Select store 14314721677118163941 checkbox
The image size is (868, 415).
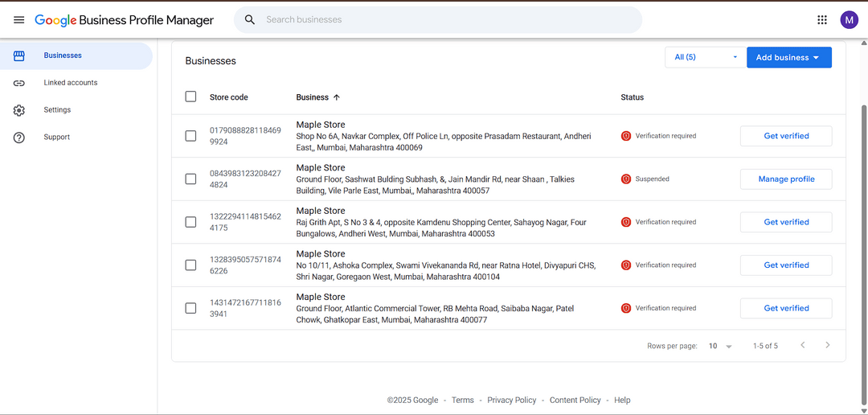(190, 308)
